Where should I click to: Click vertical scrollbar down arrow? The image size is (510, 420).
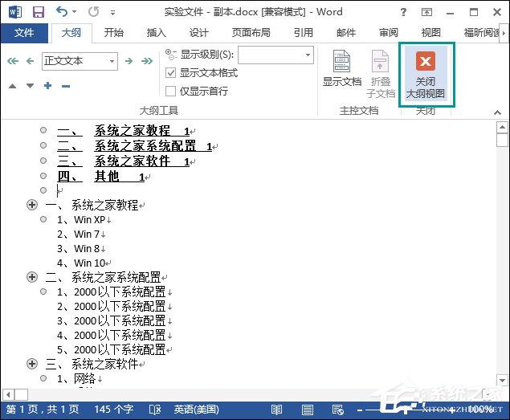point(502,380)
